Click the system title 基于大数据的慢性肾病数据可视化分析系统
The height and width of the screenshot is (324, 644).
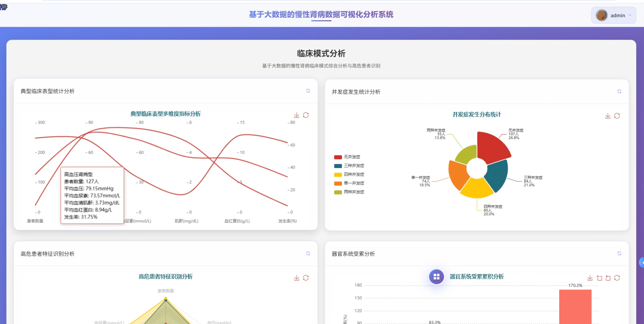click(321, 14)
